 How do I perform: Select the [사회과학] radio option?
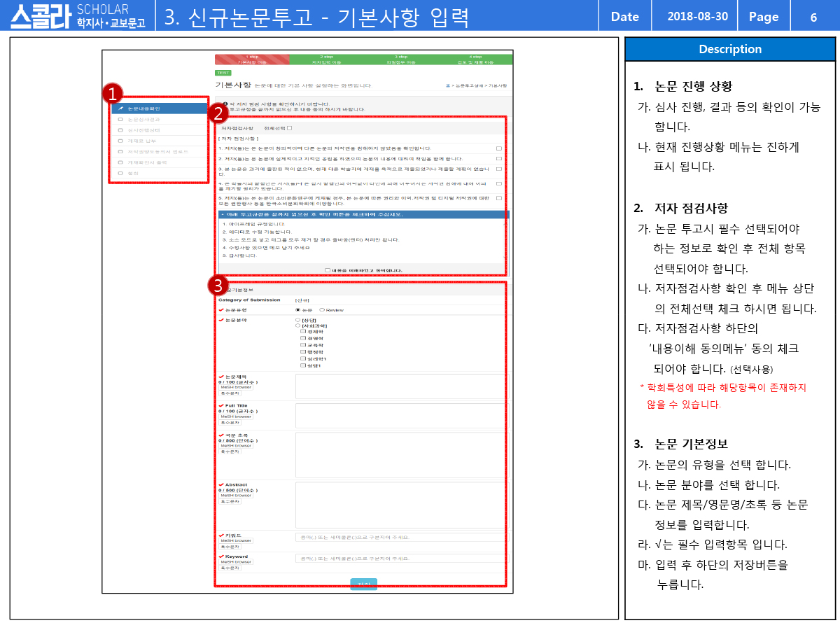click(x=298, y=325)
